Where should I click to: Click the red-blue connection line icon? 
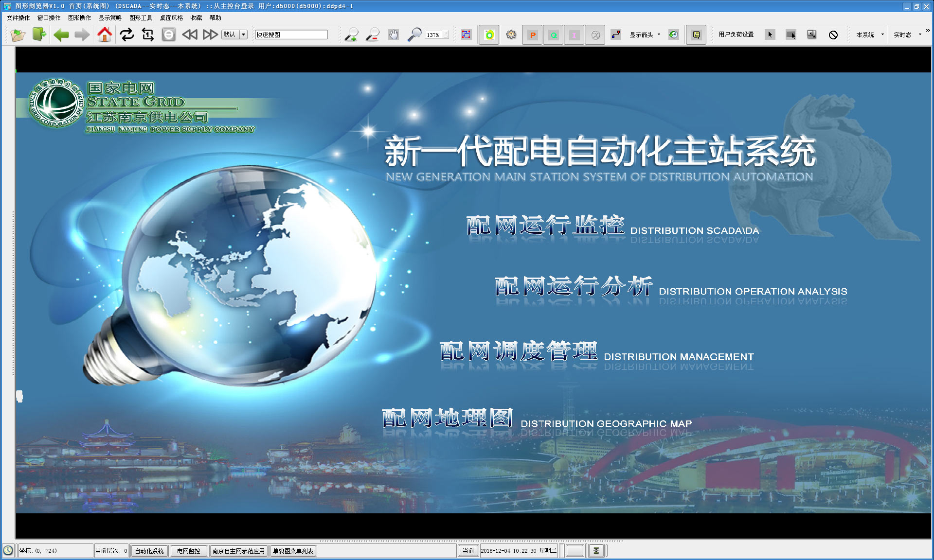point(616,35)
